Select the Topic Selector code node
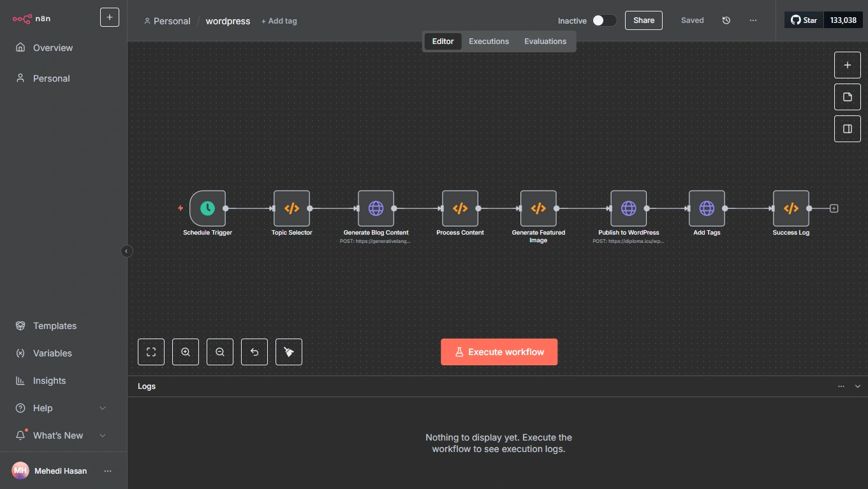This screenshot has height=489, width=868. 291,208
